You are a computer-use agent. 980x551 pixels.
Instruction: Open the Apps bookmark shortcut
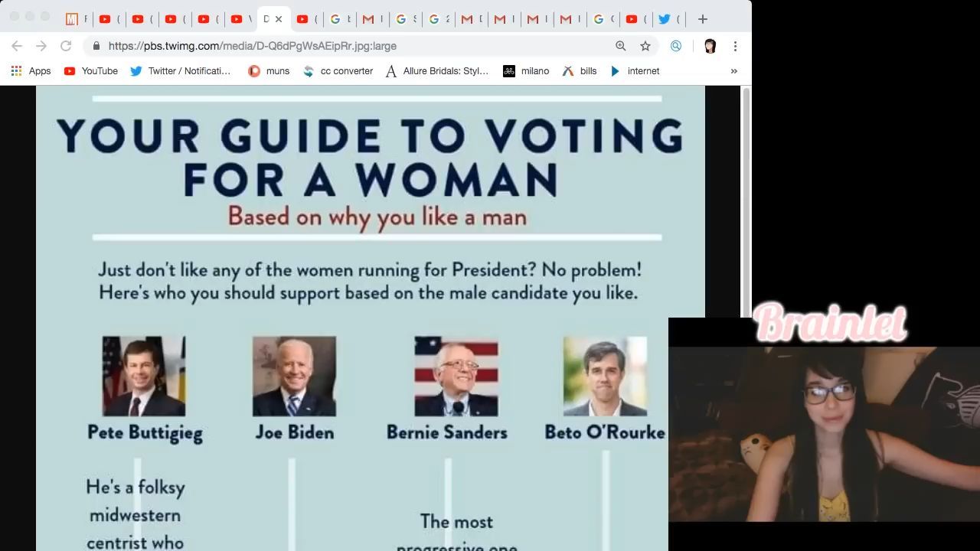(31, 71)
